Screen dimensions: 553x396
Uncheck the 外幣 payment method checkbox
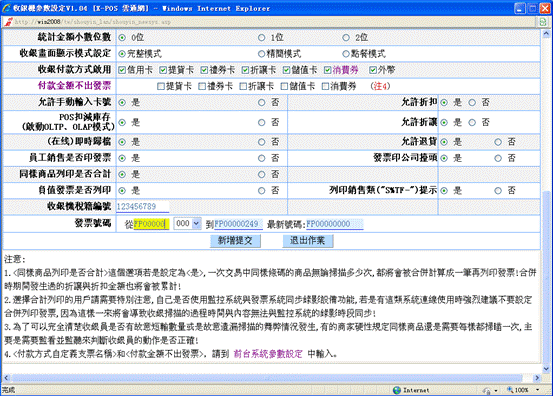click(x=373, y=70)
